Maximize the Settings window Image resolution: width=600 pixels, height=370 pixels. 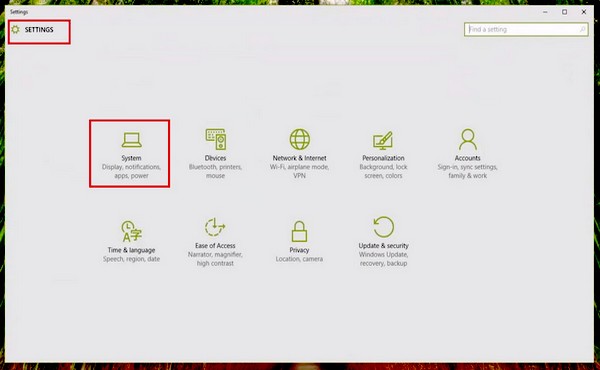564,12
